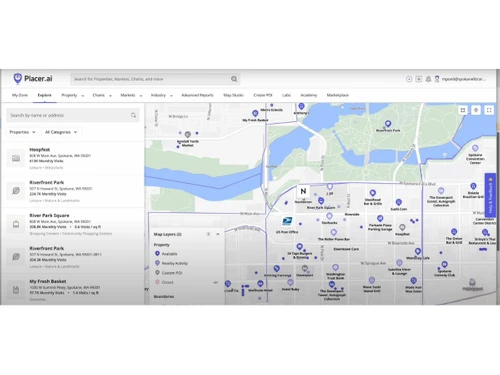Click the My Fresh Basket map pin

coord(255,113)
